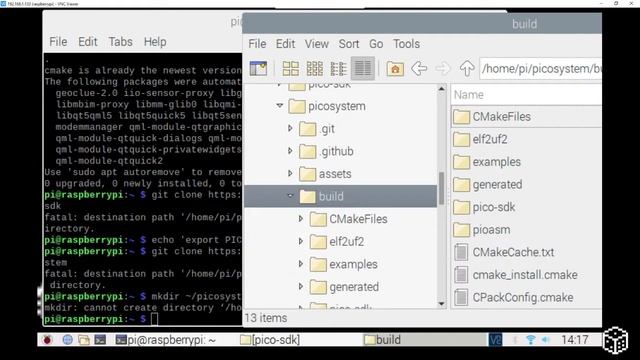Open volume control tray icon
The height and width of the screenshot is (360, 640).
coord(545,340)
